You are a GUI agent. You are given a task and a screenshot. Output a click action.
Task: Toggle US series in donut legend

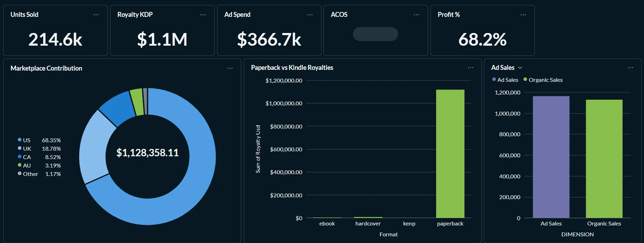(x=24, y=140)
